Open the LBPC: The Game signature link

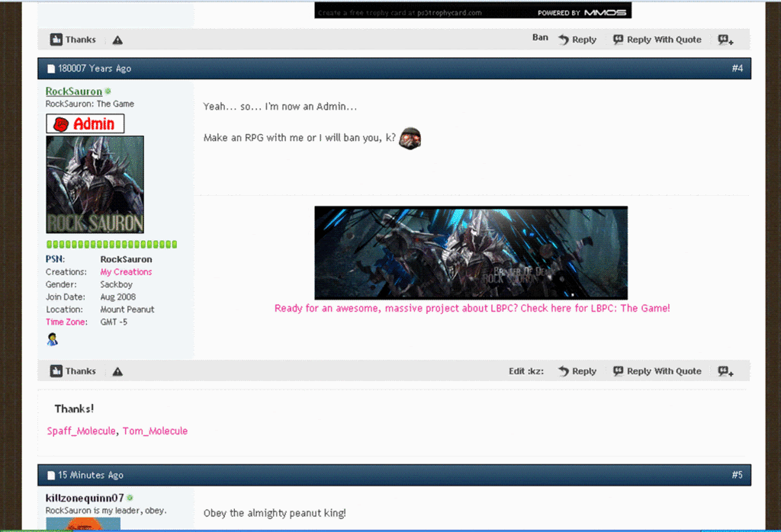472,309
